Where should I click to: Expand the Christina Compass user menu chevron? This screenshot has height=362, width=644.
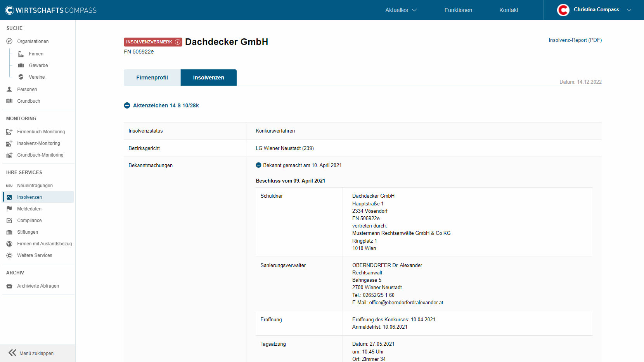(629, 10)
